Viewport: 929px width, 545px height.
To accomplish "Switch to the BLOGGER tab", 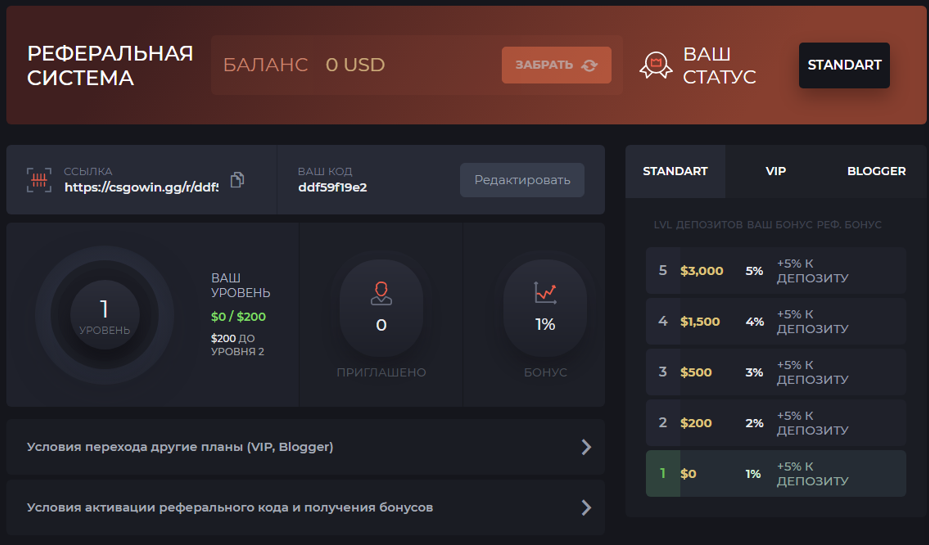I will 876,171.
